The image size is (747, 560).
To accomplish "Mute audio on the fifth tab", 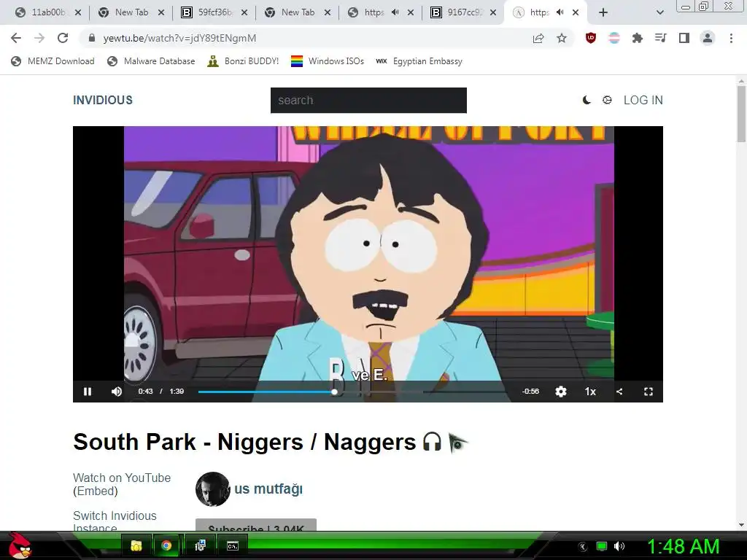I will [x=395, y=12].
